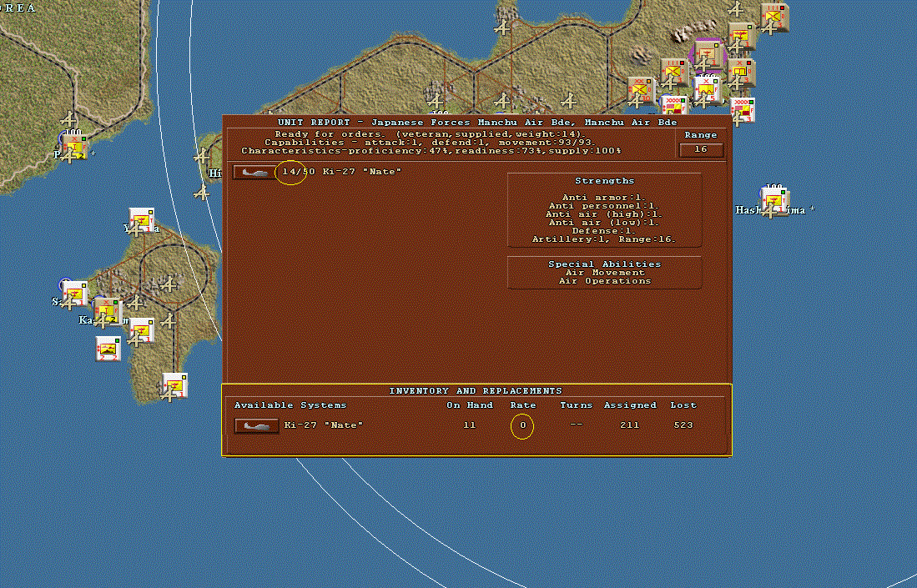Viewport: 917px width, 588px height.
Task: Select the air unit counter on Kyushu's far west coast
Action: click(x=75, y=294)
